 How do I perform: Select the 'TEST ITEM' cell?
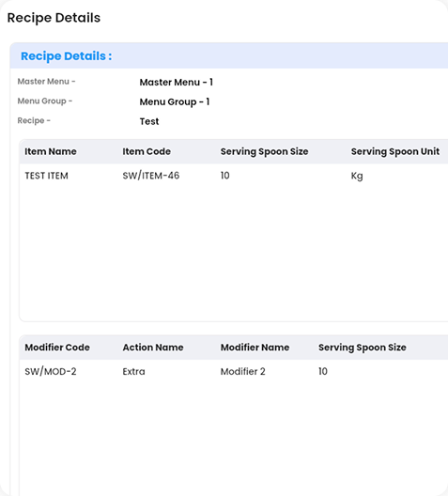pos(46,176)
